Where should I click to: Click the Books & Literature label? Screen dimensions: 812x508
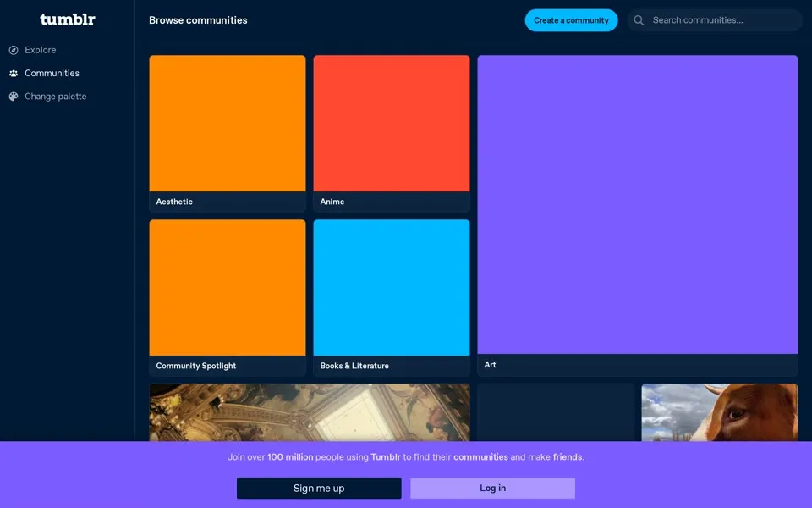click(354, 366)
